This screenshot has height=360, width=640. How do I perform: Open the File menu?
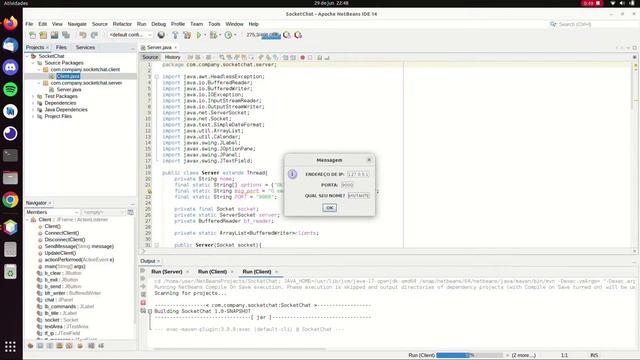pyautogui.click(x=29, y=24)
